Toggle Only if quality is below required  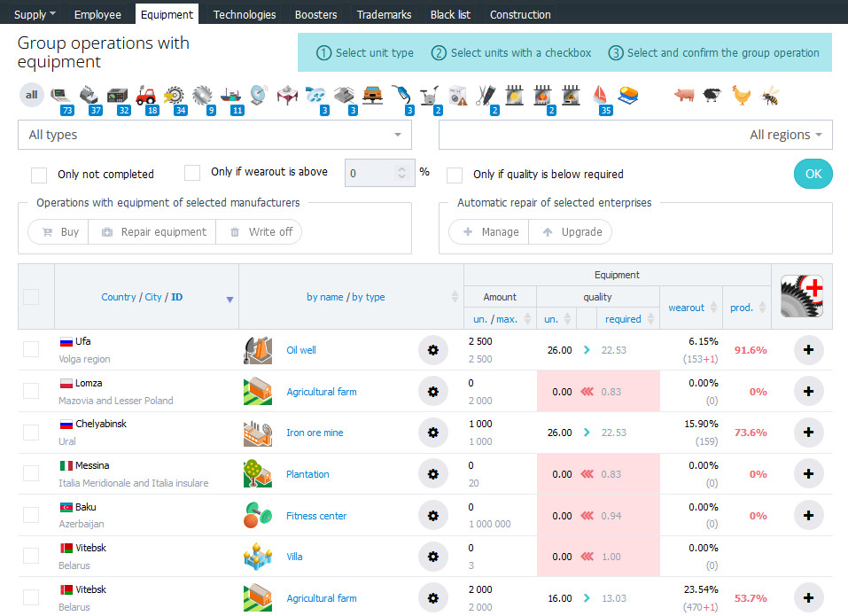[455, 175]
